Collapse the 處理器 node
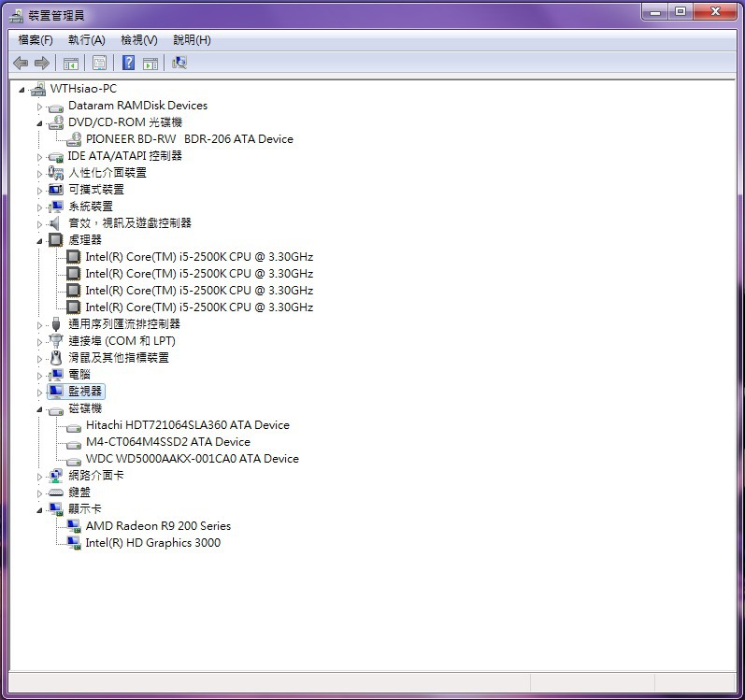745x700 pixels. click(x=40, y=241)
